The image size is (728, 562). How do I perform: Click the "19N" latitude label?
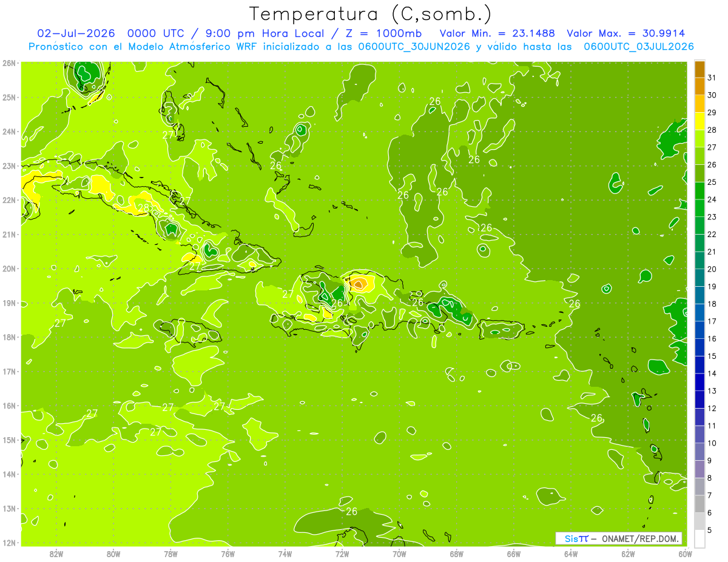tap(9, 303)
